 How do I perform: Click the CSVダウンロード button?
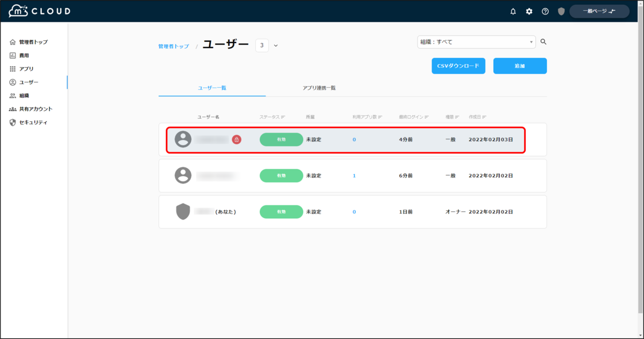(x=458, y=65)
